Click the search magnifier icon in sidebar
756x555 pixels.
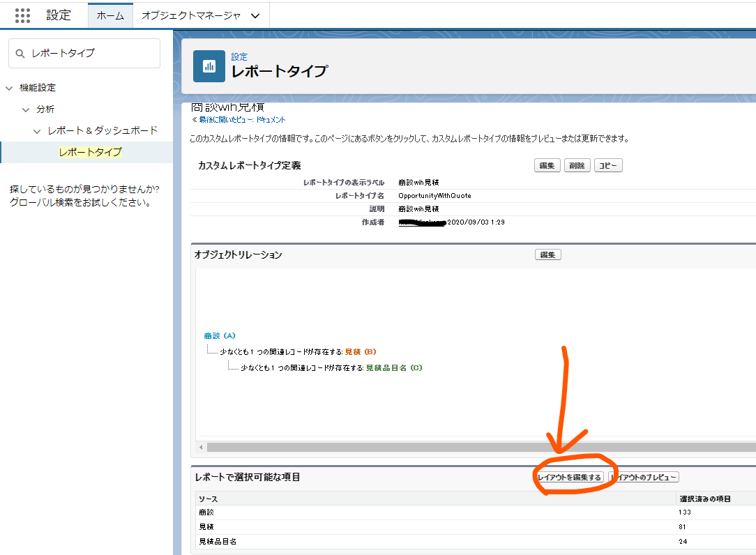click(20, 54)
